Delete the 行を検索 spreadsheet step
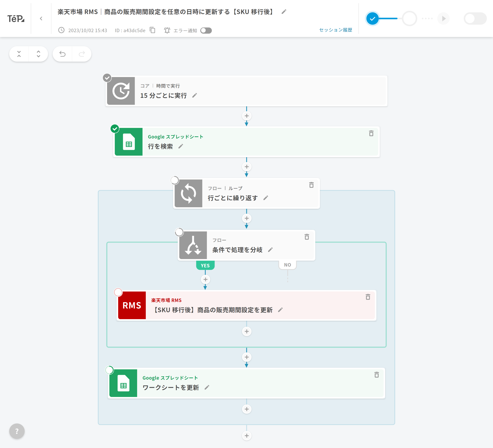493x448 pixels. click(x=371, y=133)
